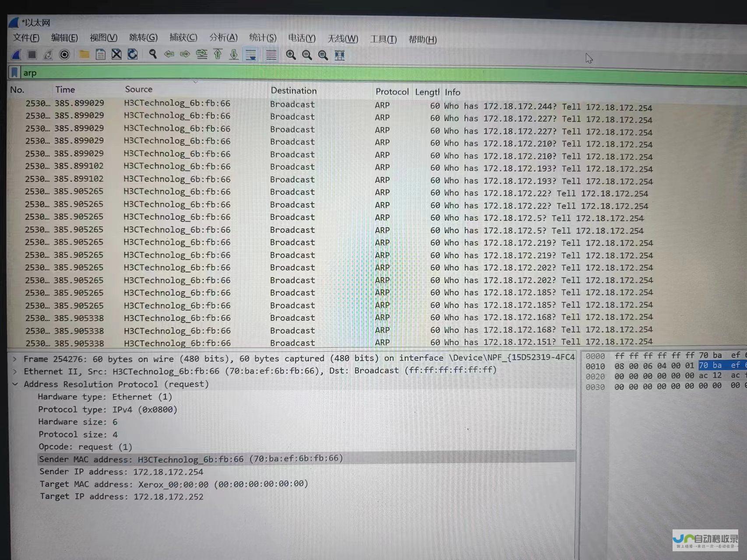Open display filter bookmark icon
The width and height of the screenshot is (747, 560).
(14, 72)
